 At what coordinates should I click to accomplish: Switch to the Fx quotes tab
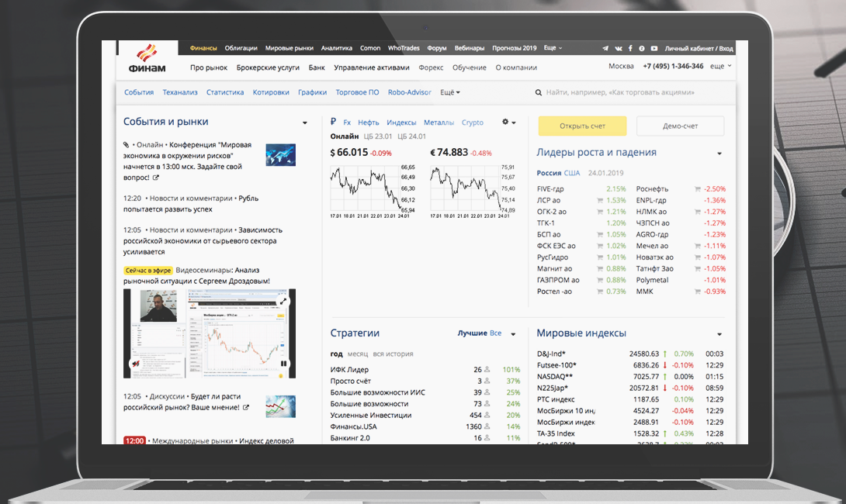[x=347, y=123]
